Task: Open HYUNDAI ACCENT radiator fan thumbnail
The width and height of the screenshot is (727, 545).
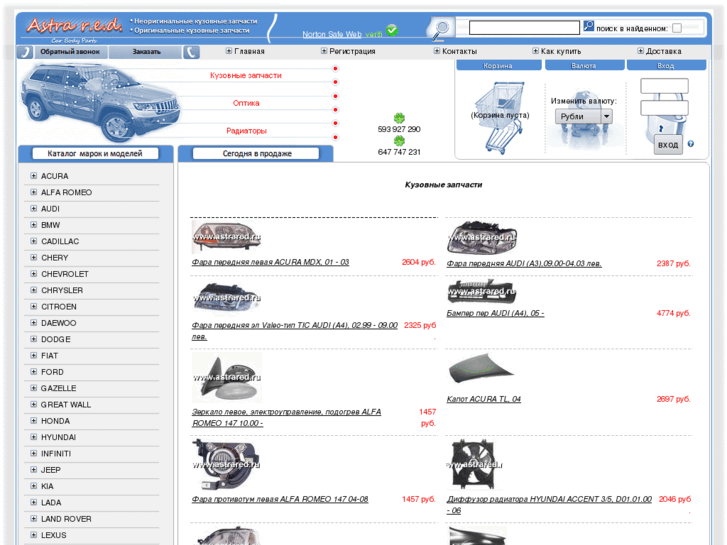Action: 475,465
